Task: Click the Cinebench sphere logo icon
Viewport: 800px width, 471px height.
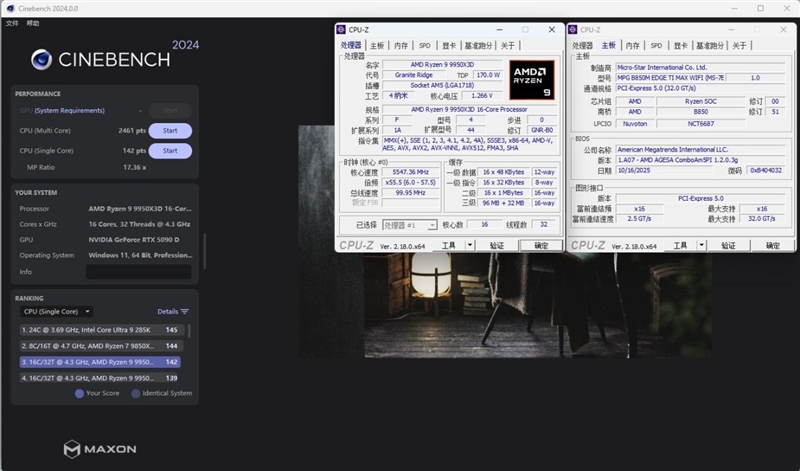Action: tap(41, 59)
